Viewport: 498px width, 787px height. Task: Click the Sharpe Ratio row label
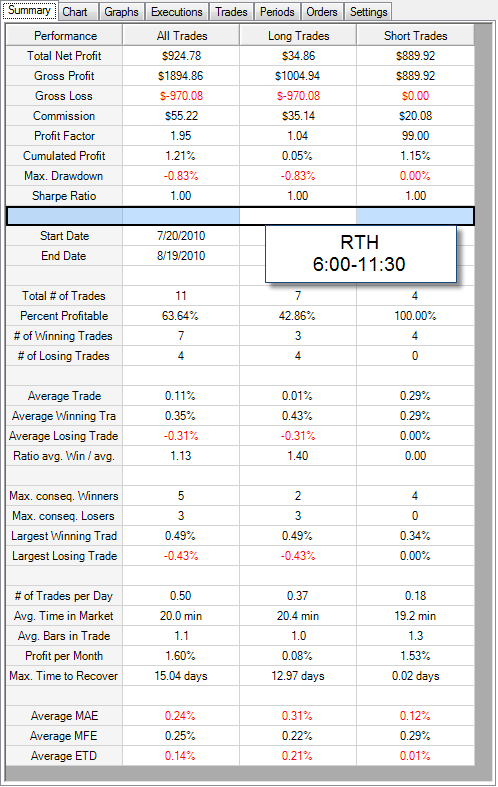click(x=64, y=196)
